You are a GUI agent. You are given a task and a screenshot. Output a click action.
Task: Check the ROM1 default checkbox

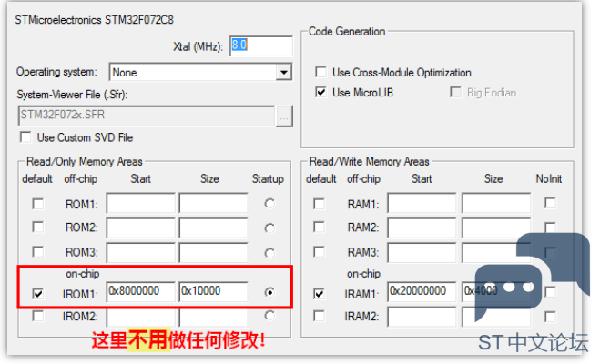tap(38, 204)
